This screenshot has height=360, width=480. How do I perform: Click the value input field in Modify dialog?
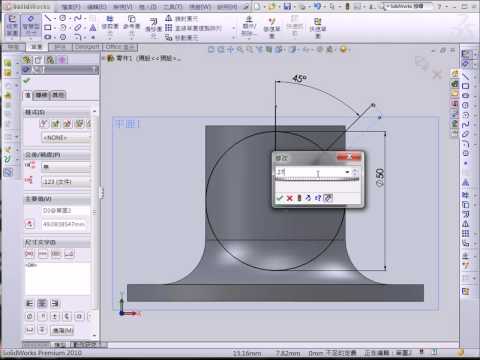309,172
